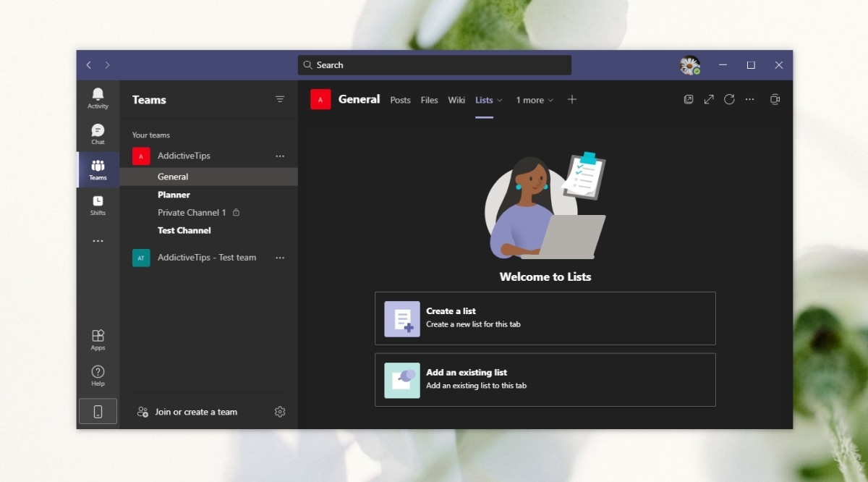Image resolution: width=868 pixels, height=482 pixels.
Task: Show more apps ellipsis in sidebar
Action: (x=98, y=241)
